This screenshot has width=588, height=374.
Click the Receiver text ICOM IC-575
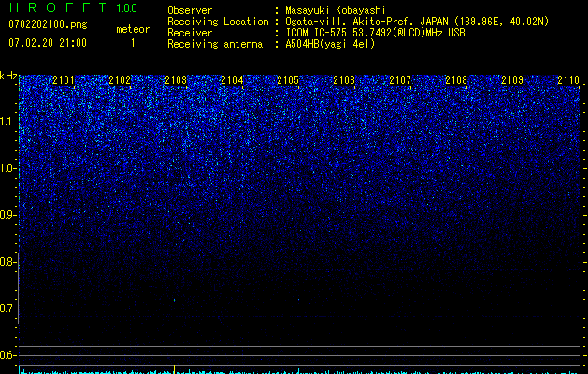click(x=318, y=33)
